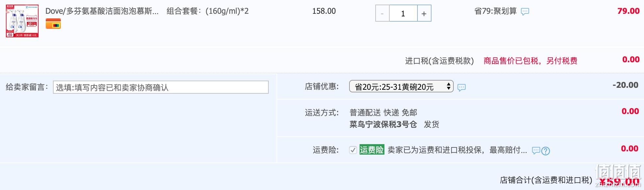Click the 值值值 watermark logo
Viewport: 644px width, 190px height.
point(618,175)
